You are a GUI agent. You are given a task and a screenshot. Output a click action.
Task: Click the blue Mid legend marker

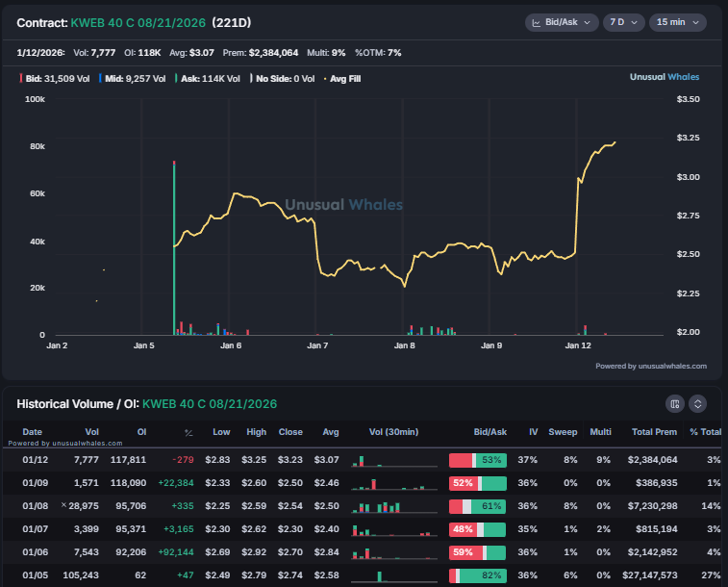tap(99, 77)
